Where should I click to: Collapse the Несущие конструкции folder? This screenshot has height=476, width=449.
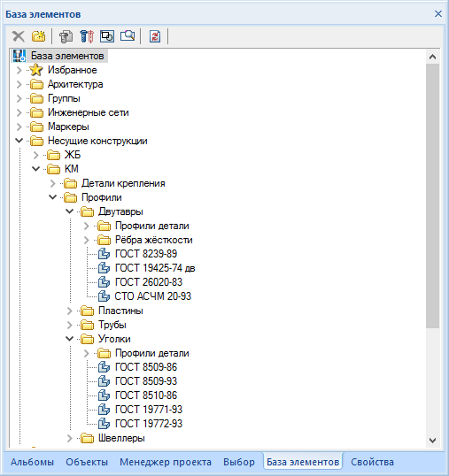(x=19, y=141)
